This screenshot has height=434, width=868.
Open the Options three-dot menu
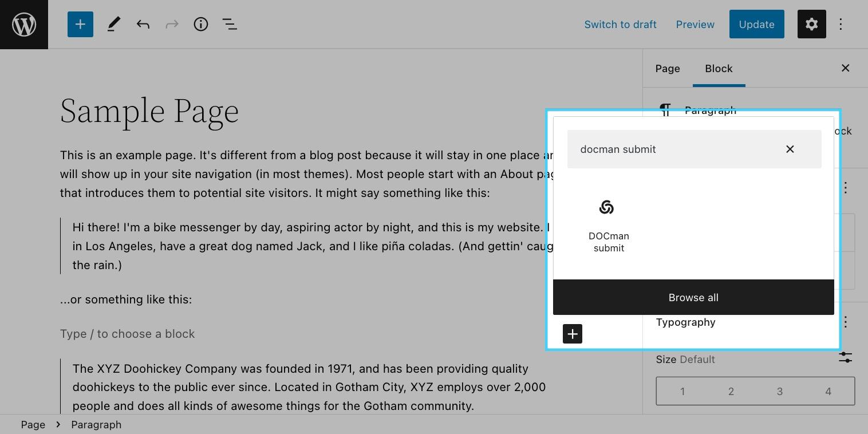click(x=841, y=25)
